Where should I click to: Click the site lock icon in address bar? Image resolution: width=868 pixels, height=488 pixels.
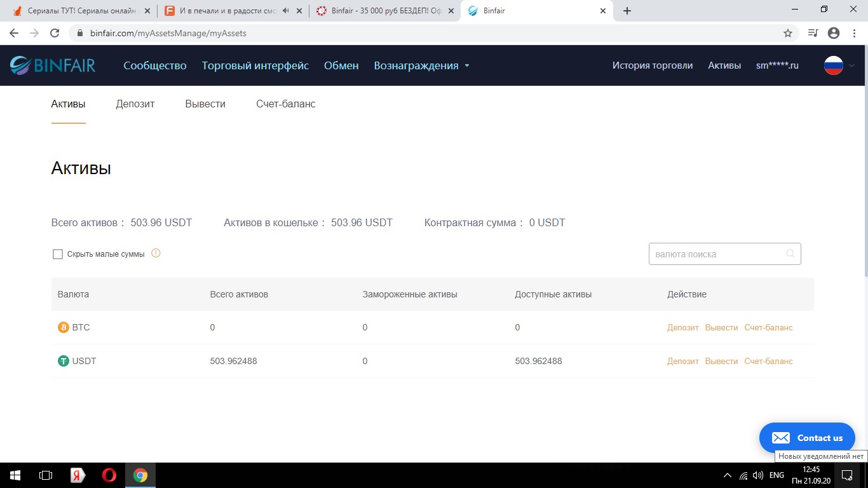(80, 33)
